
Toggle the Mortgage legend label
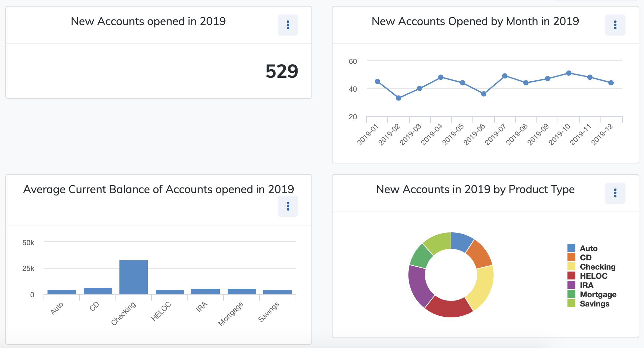tap(598, 294)
